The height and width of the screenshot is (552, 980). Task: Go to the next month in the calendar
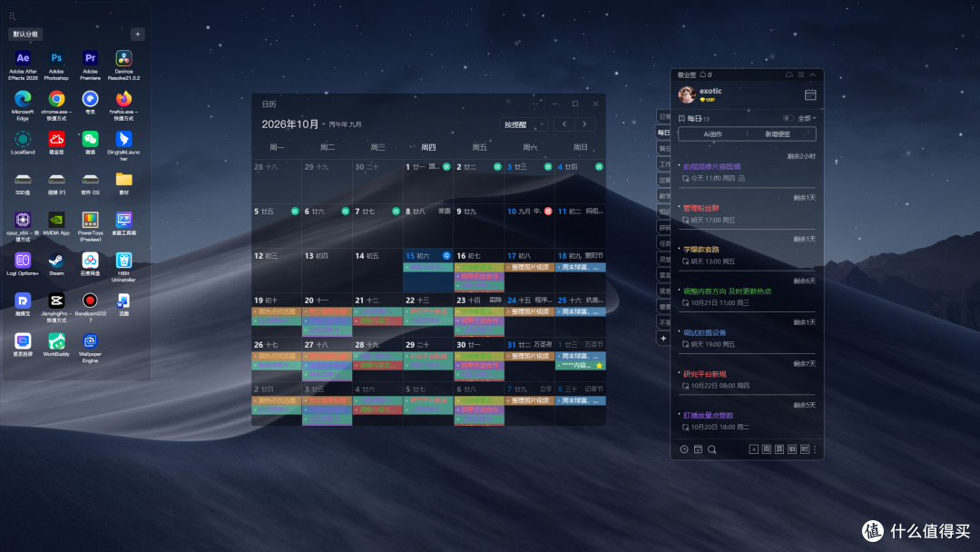point(585,124)
